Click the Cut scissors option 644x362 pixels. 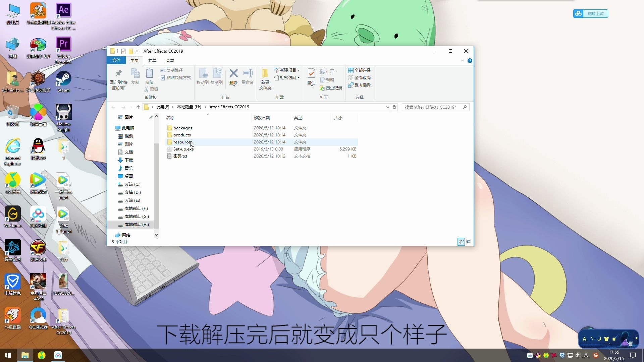pyautogui.click(x=151, y=89)
